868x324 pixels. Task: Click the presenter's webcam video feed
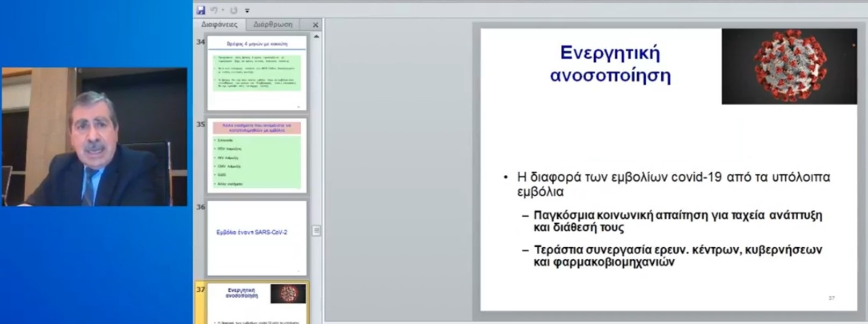pos(94,137)
